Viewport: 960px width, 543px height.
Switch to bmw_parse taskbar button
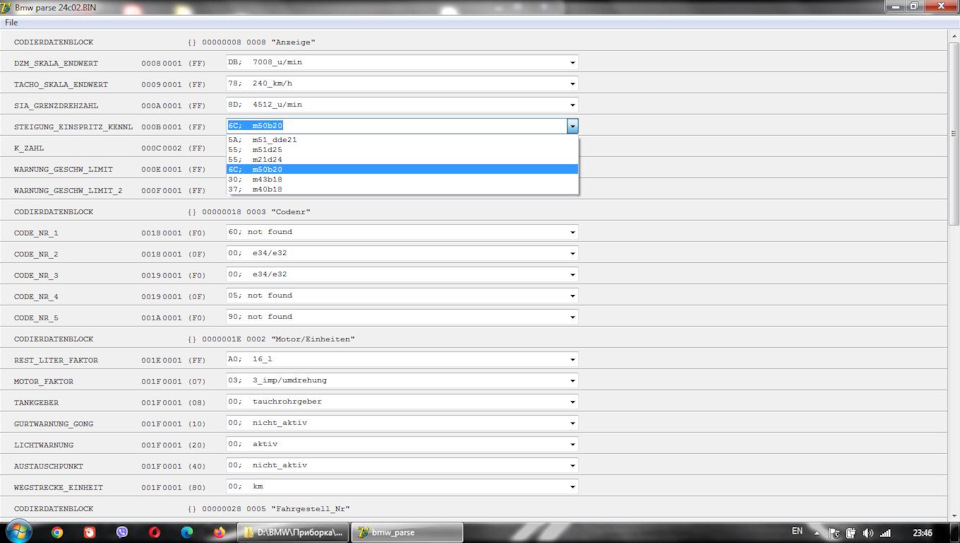point(407,532)
